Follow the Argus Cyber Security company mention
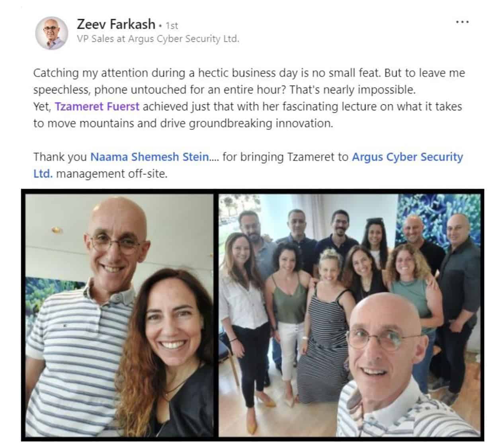 tap(408, 157)
